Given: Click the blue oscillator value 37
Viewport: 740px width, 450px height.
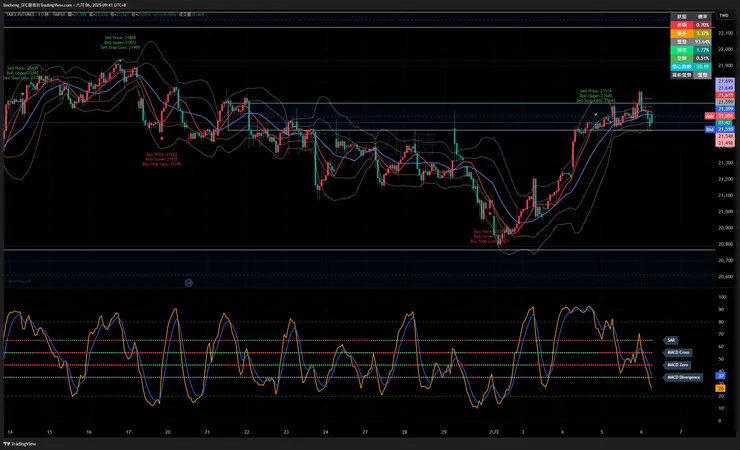Looking at the screenshot, I should coord(721,376).
